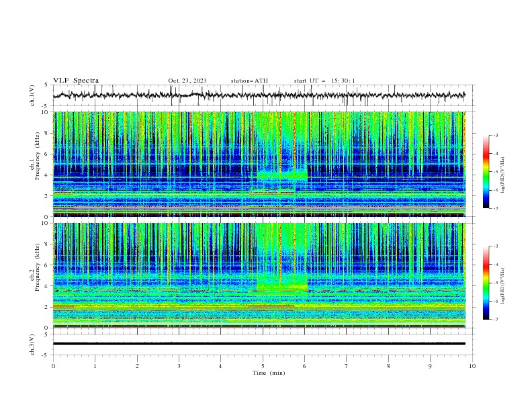The image size is (532, 411).
Task: Click the "2" tick on ch.1 frequency axis
Action: tap(46, 196)
